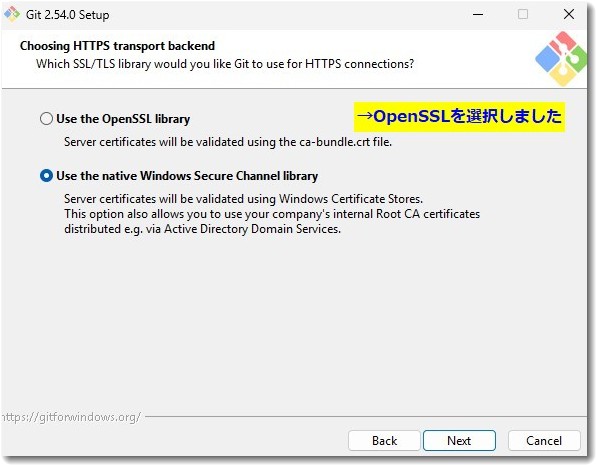Cancel the Git installation

tap(544, 441)
